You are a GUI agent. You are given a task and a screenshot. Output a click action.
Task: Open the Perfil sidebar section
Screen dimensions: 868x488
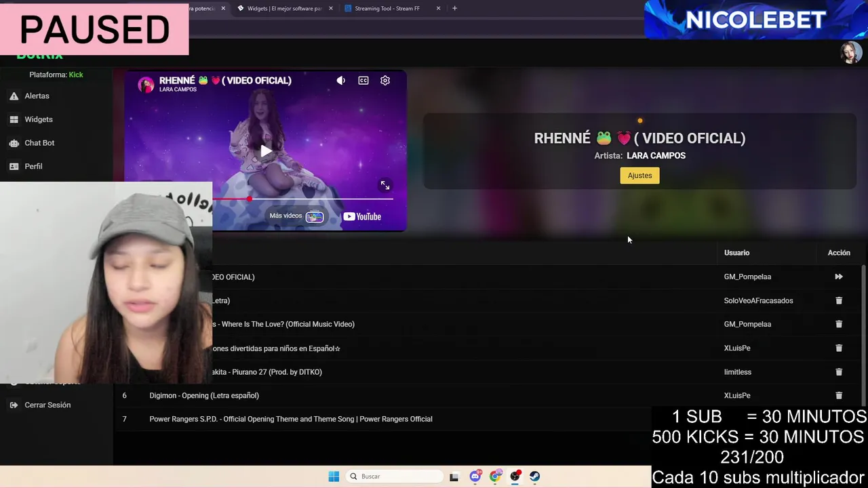click(x=33, y=166)
